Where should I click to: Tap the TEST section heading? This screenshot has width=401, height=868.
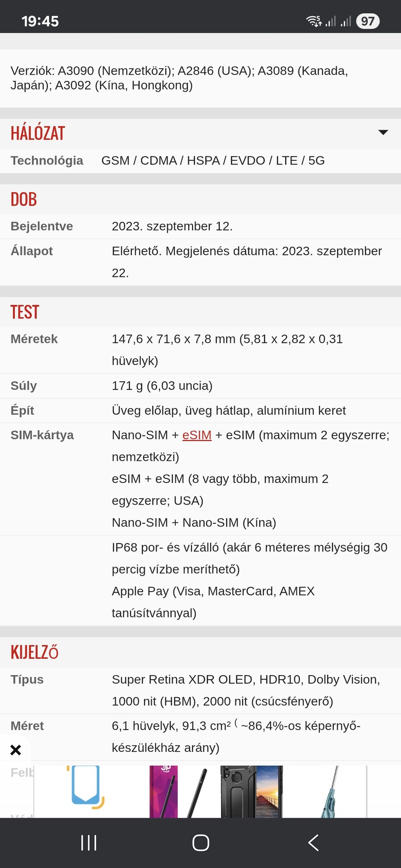25,312
